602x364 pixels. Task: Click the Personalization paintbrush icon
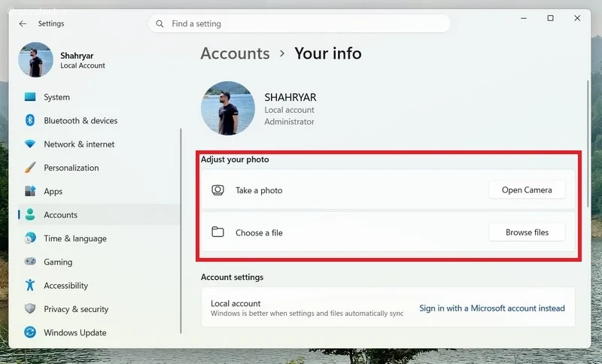tap(30, 168)
